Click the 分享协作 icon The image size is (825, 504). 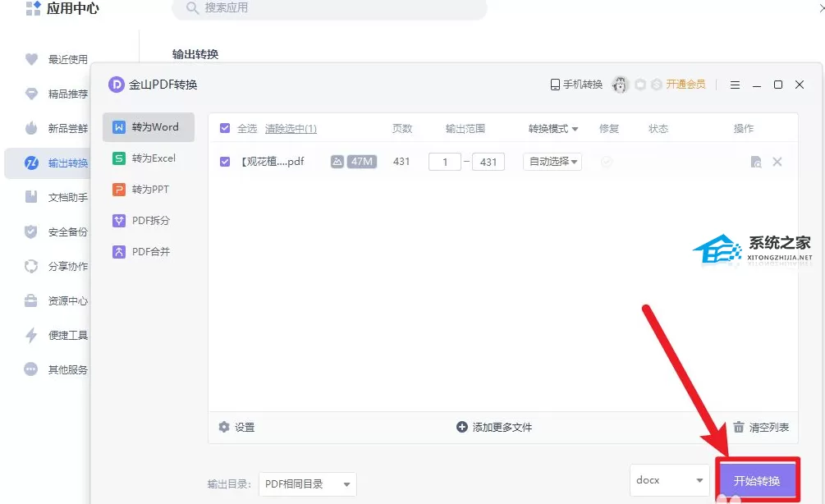click(x=31, y=266)
